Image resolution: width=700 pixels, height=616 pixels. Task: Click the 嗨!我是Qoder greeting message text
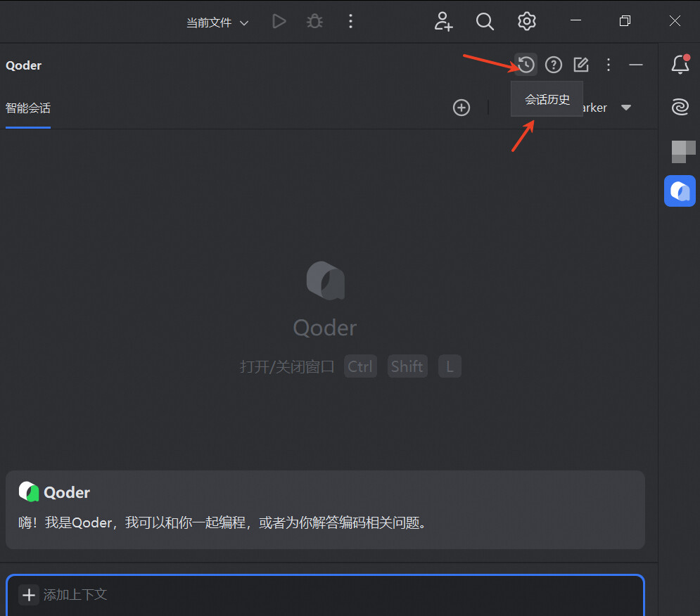click(222, 522)
